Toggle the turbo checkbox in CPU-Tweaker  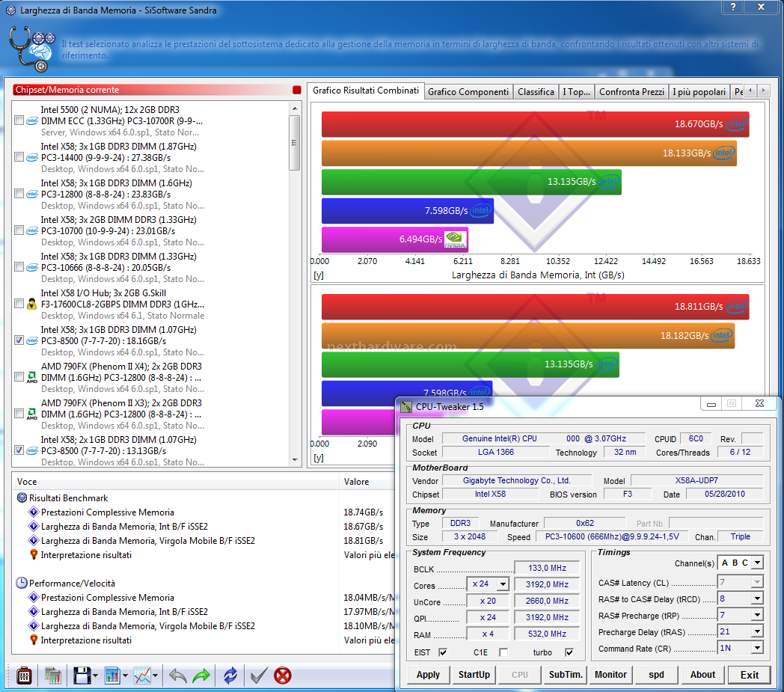[569, 652]
